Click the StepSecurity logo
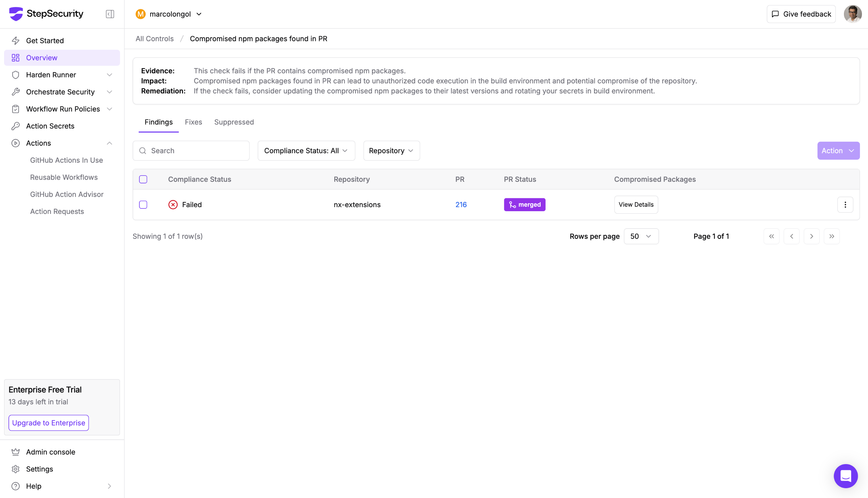 point(46,14)
